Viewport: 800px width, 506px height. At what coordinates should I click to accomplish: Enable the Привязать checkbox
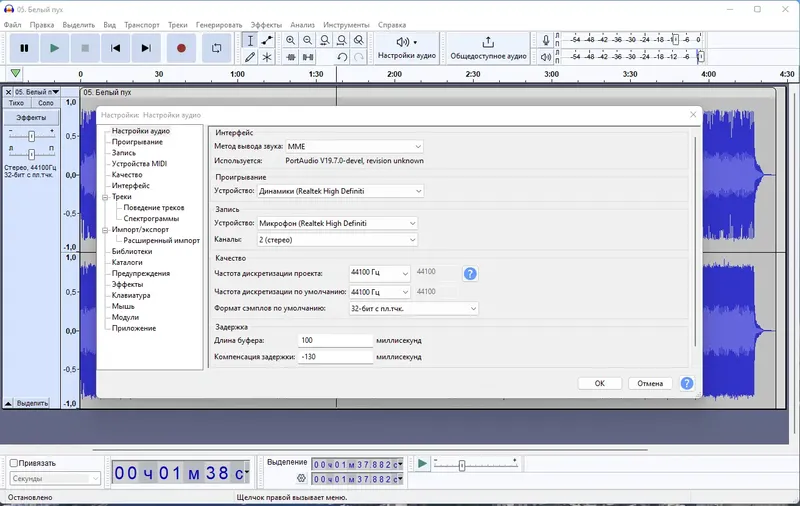tap(14, 463)
